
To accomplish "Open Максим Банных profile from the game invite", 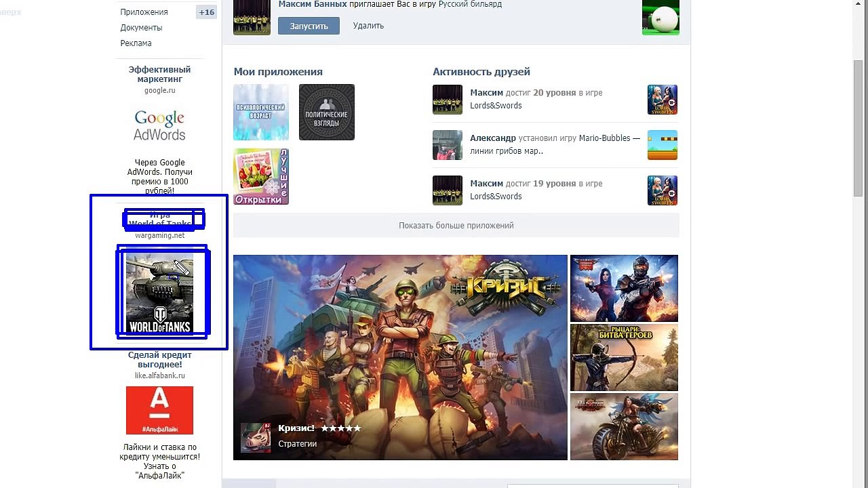I will pyautogui.click(x=313, y=4).
